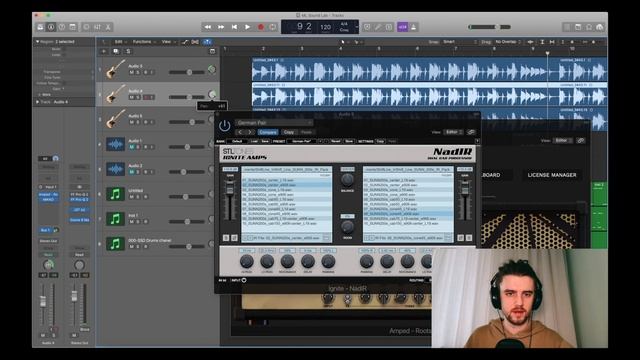Click the Rewind transport button

tap(208, 27)
